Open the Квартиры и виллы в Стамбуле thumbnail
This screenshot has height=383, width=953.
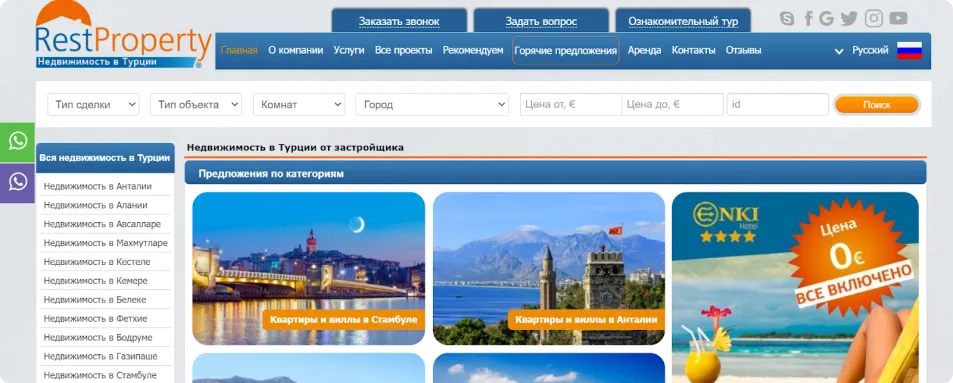pyautogui.click(x=309, y=269)
